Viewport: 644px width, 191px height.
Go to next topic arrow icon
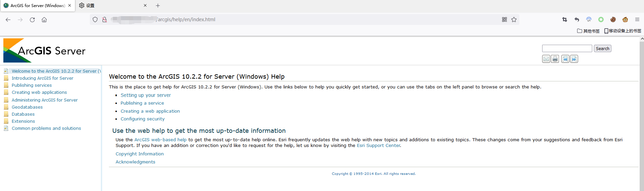point(574,59)
